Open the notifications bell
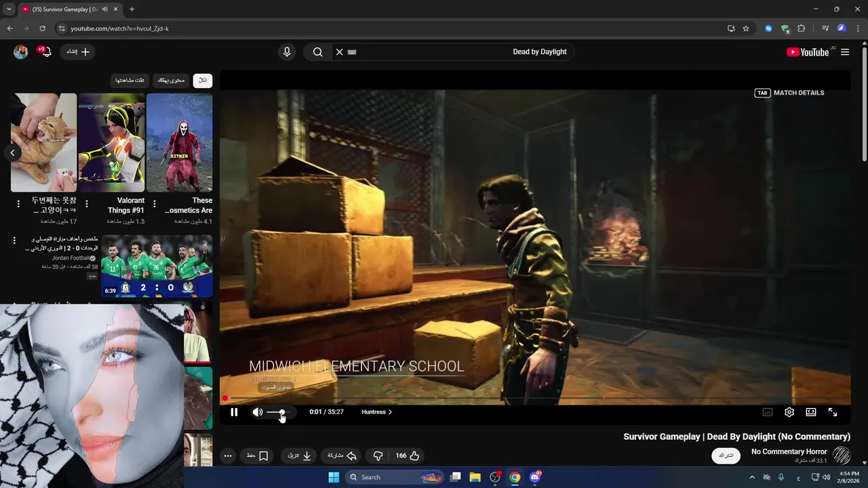Viewport: 868px width, 488px height. pos(45,52)
